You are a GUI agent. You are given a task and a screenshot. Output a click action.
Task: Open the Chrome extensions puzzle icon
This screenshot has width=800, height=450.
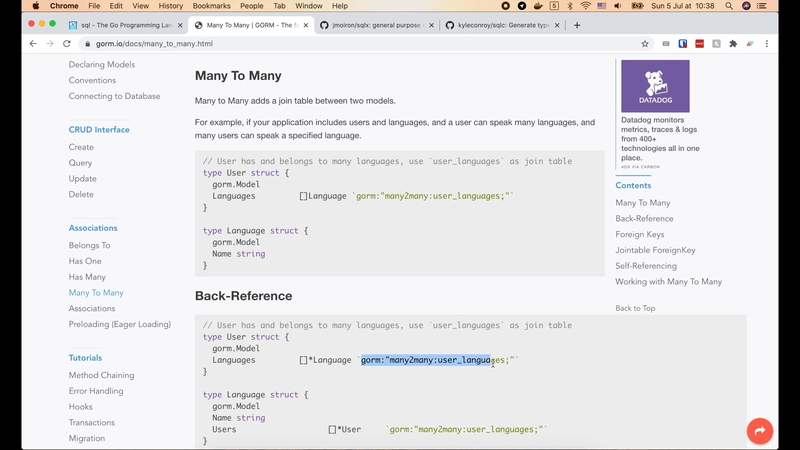coord(733,44)
